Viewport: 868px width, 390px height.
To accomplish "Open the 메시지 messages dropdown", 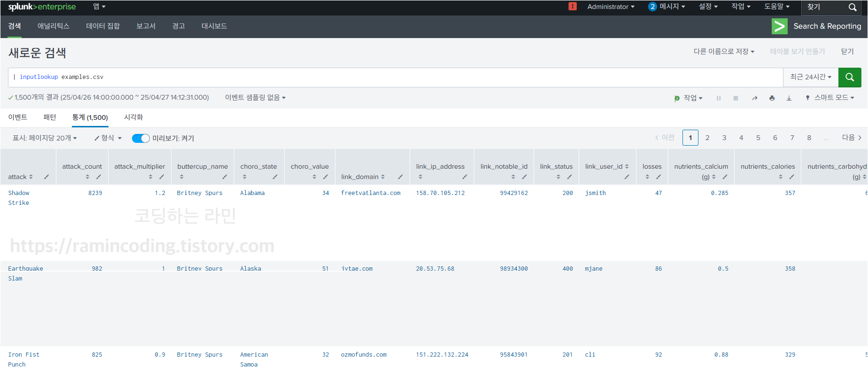I will [667, 7].
